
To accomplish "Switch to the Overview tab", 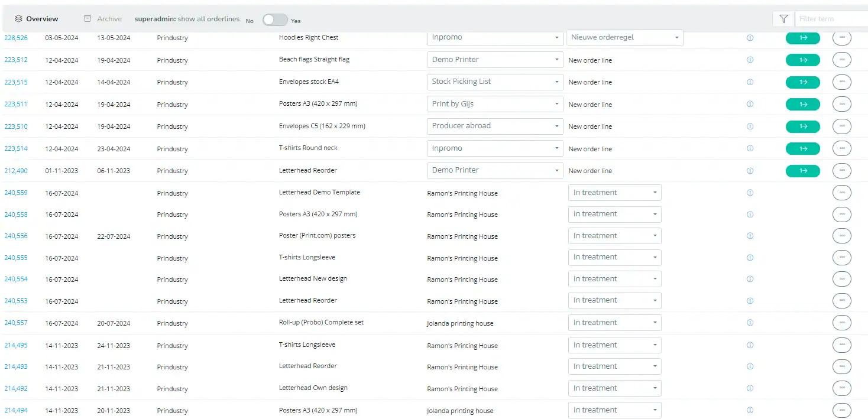I will pos(37,19).
